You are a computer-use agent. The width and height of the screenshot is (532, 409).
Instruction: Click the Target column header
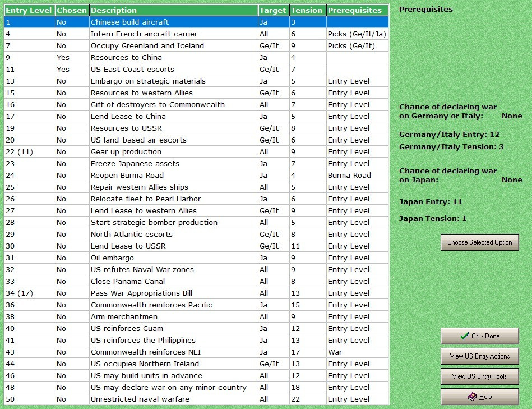coord(274,11)
